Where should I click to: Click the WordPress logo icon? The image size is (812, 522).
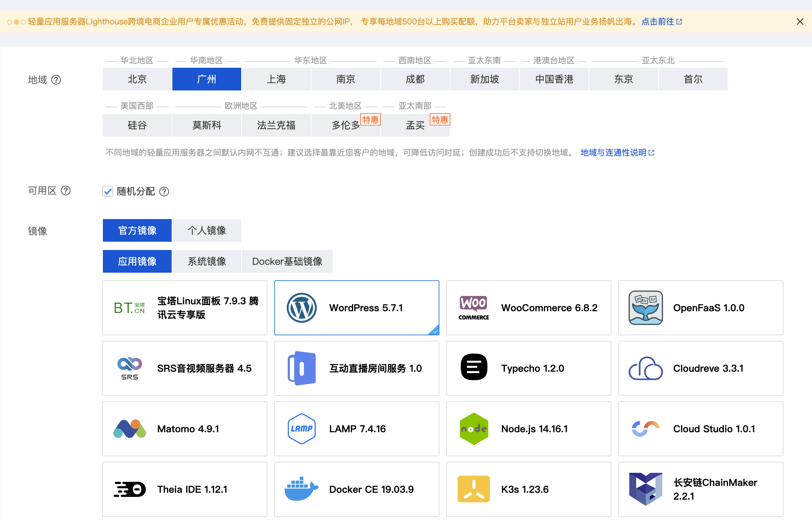(302, 308)
